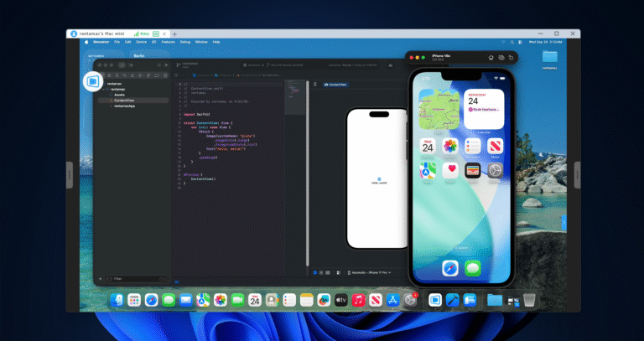Open the News app on the iPhone
644x341 pixels.
click(x=496, y=147)
